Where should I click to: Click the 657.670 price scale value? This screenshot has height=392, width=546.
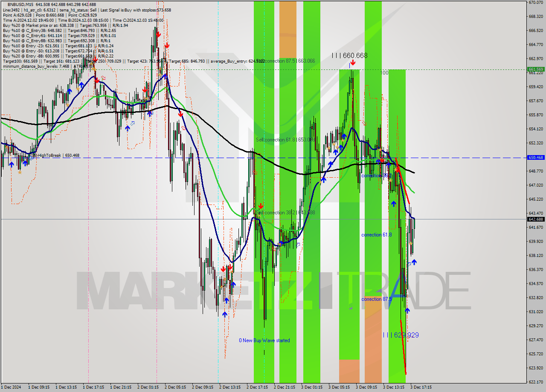tap(536, 101)
